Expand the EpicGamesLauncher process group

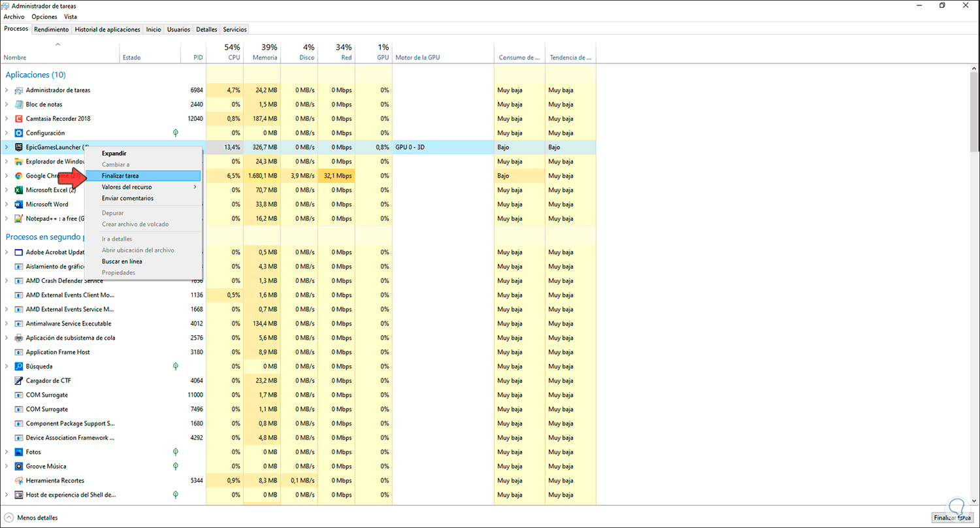tap(7, 147)
